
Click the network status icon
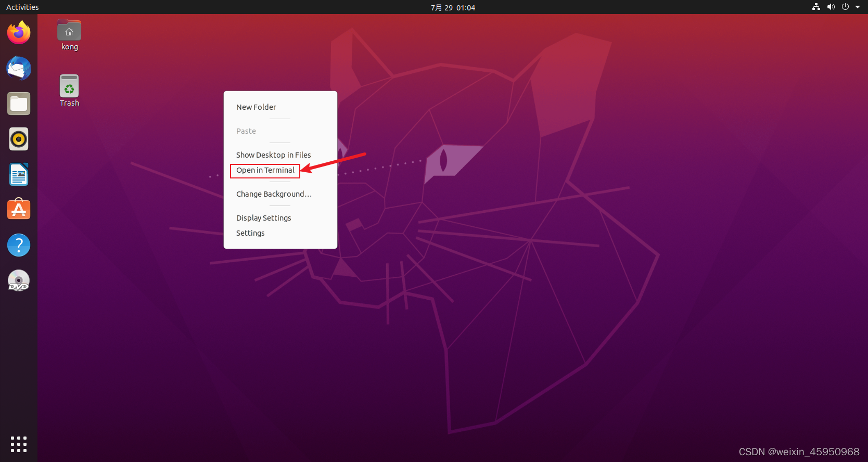pos(816,7)
